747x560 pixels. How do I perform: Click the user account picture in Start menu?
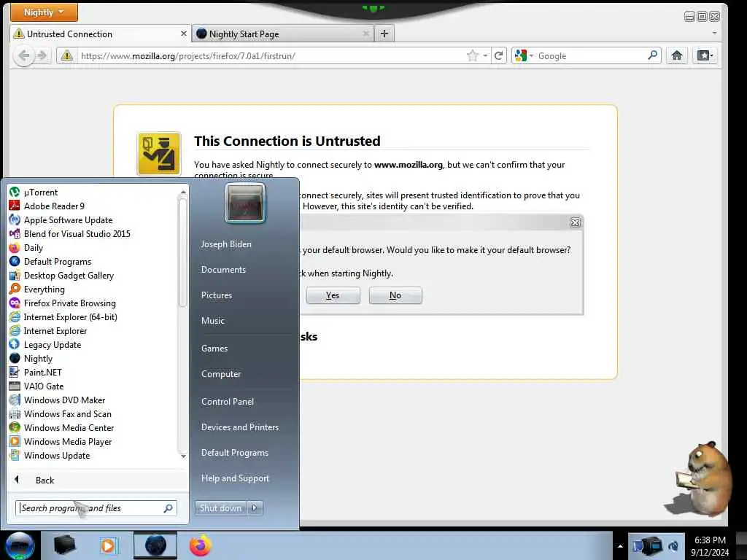tap(245, 203)
